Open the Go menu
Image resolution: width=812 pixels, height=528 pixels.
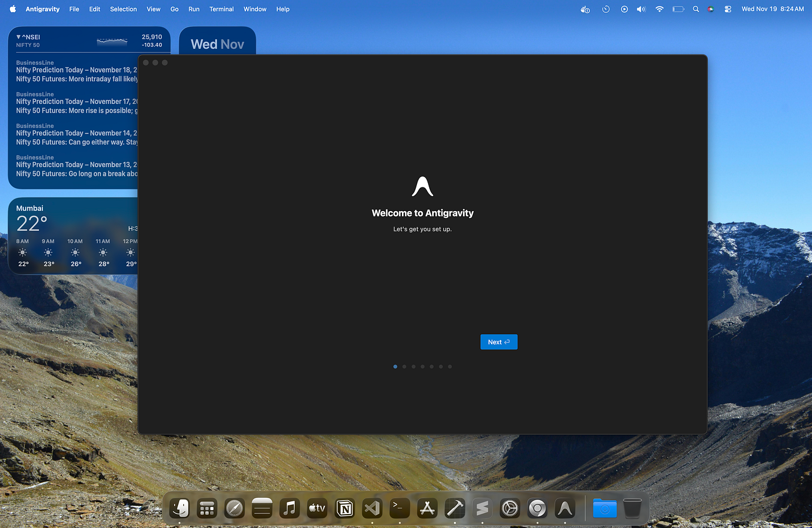coord(175,9)
